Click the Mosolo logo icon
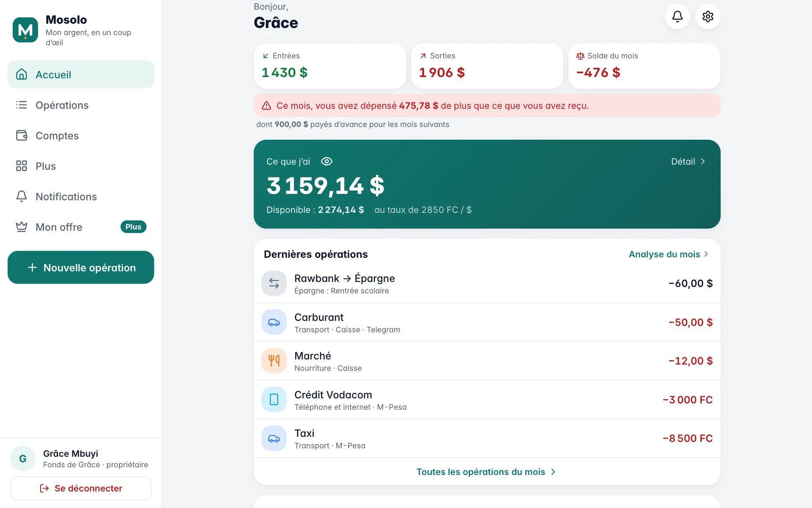Screen dimensions: 812x508 pos(25,30)
